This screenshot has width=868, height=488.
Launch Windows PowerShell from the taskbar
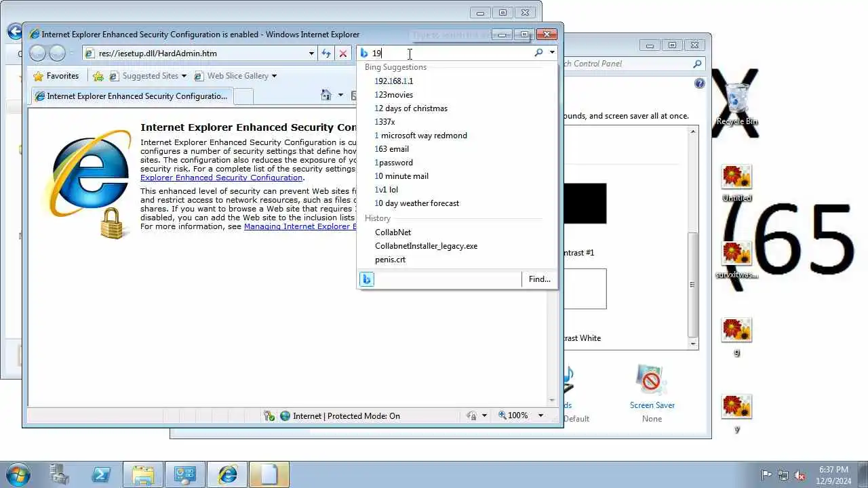[102, 474]
